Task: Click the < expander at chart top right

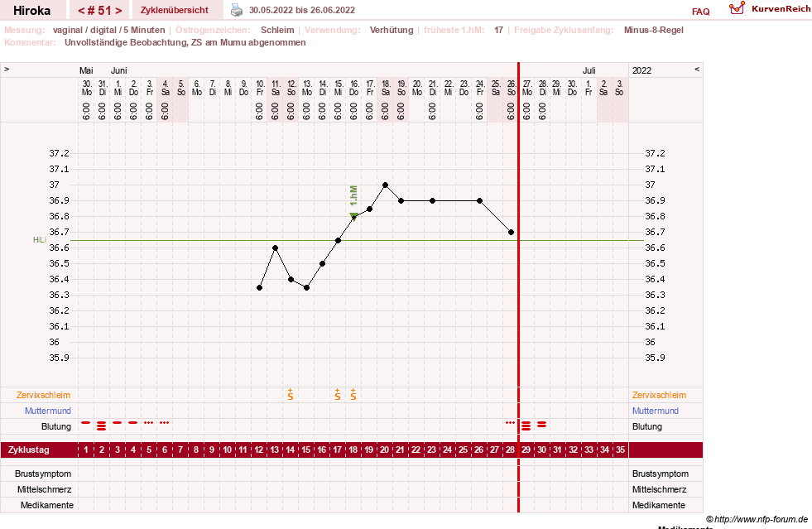Action: tap(697, 69)
